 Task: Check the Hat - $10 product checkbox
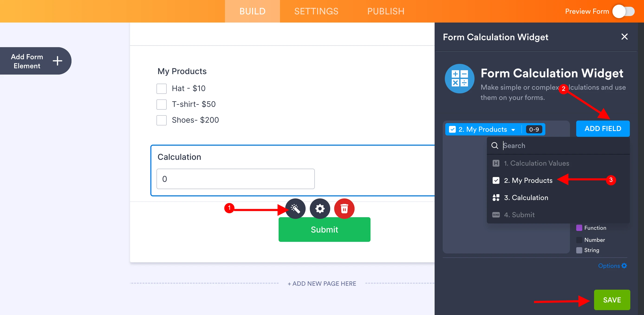tap(162, 88)
